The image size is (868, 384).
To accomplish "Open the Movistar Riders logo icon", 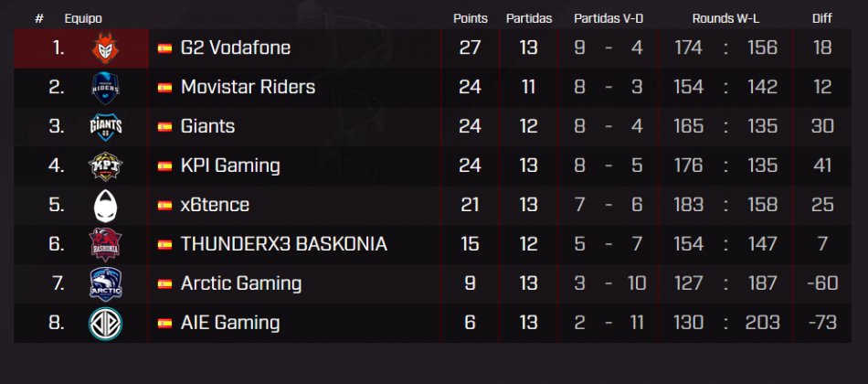I will point(105,88).
